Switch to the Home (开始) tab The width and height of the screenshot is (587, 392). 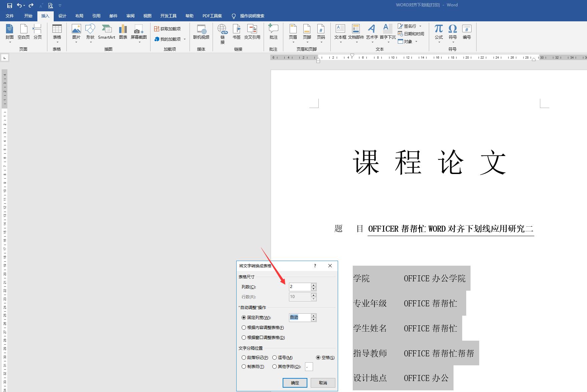[28, 16]
